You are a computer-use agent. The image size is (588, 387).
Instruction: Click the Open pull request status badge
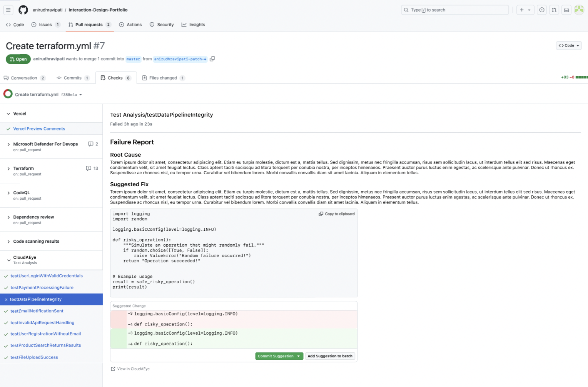click(18, 59)
